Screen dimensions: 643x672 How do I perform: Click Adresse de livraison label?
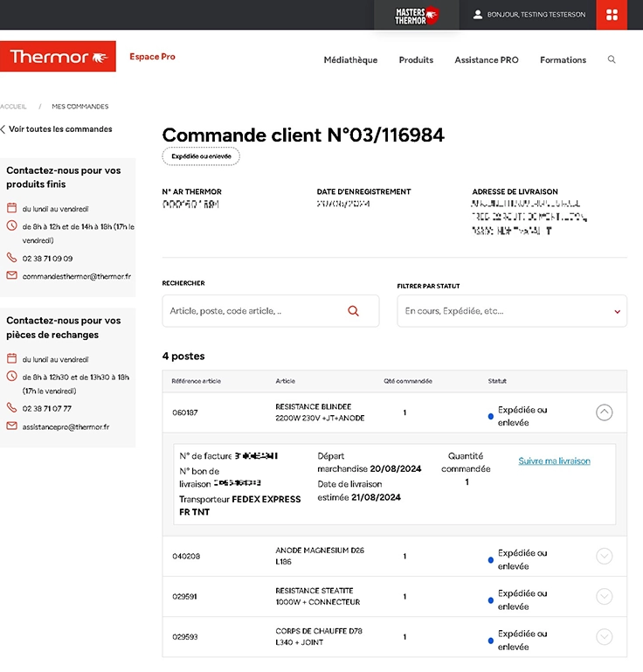coord(515,191)
